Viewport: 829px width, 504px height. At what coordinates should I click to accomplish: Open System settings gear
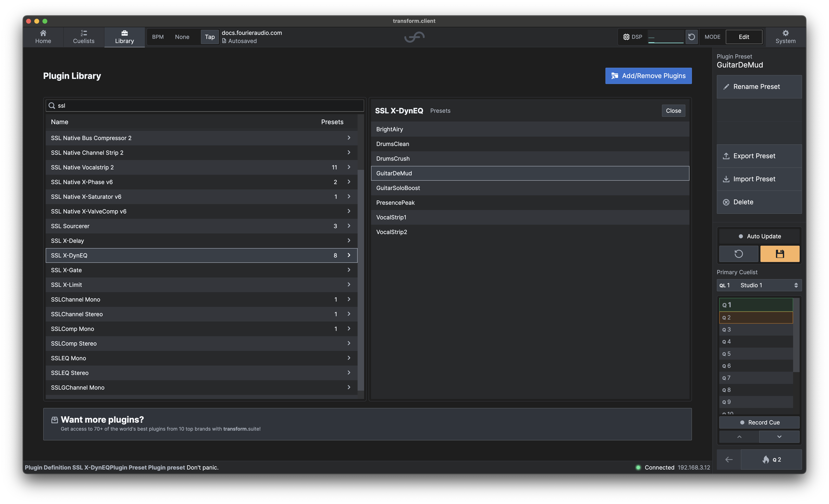click(x=785, y=37)
